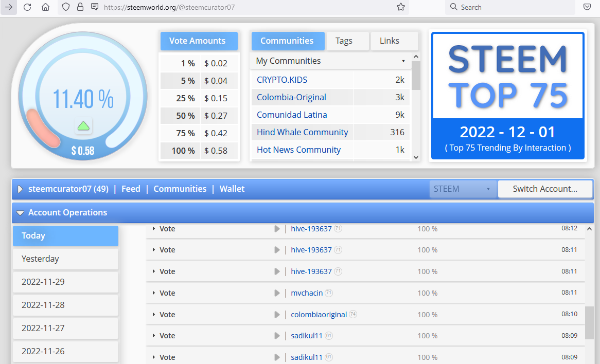
Task: Open the Wallet link
Action: 232,189
